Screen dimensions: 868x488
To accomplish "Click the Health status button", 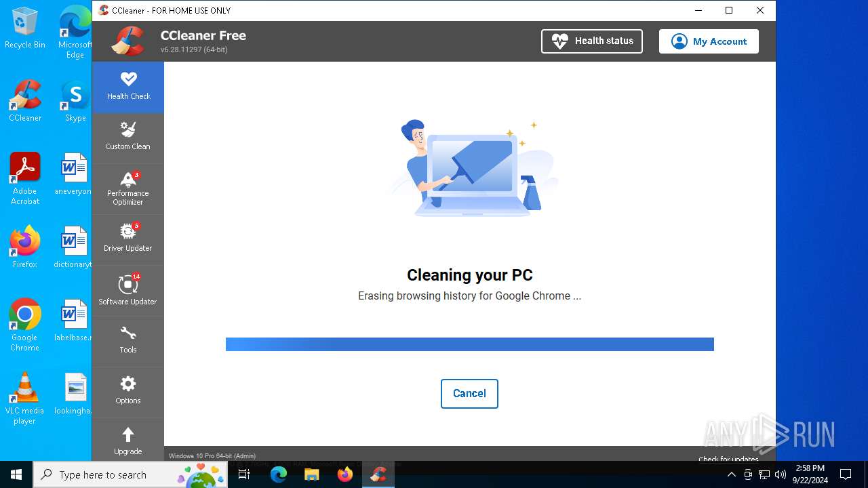I will 592,41.
